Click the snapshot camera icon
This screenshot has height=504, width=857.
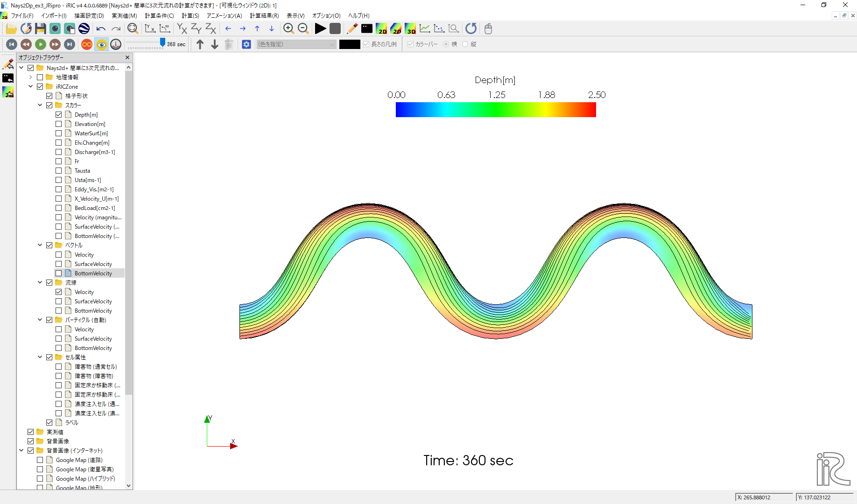pos(55,29)
